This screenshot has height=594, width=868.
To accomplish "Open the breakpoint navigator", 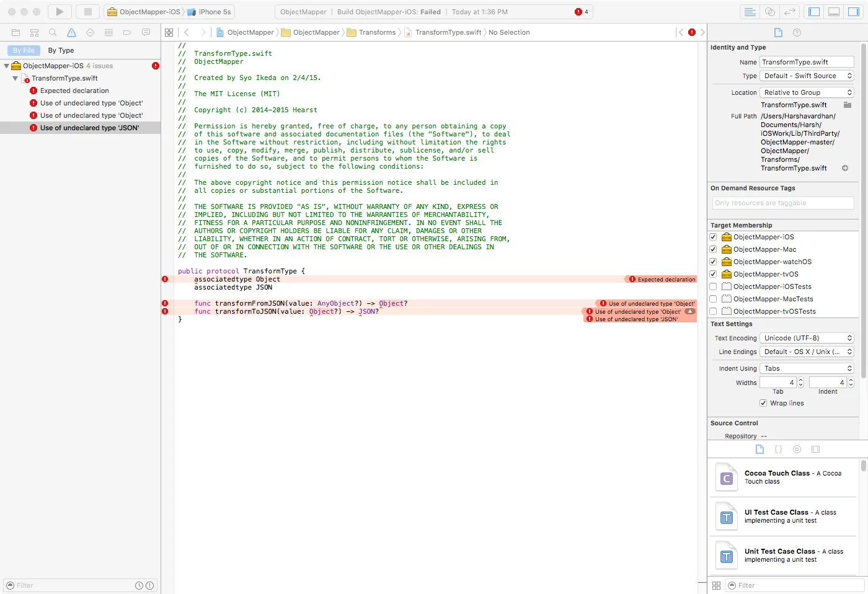I will click(127, 32).
